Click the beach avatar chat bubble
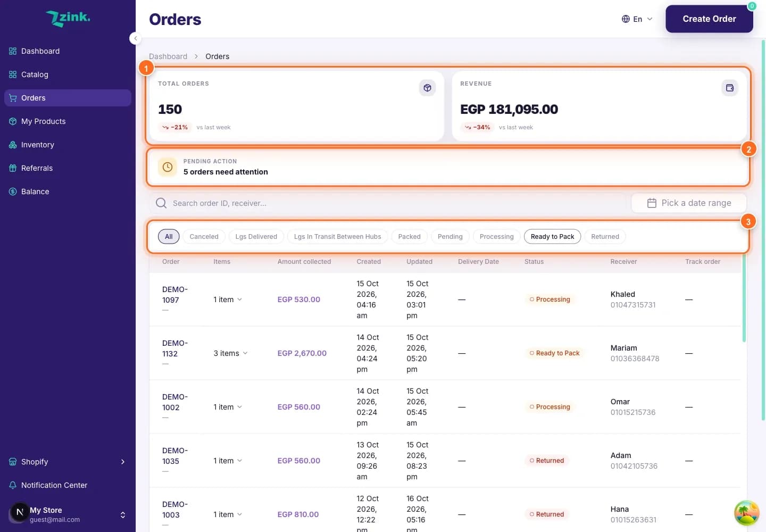766x532 pixels. click(747, 513)
